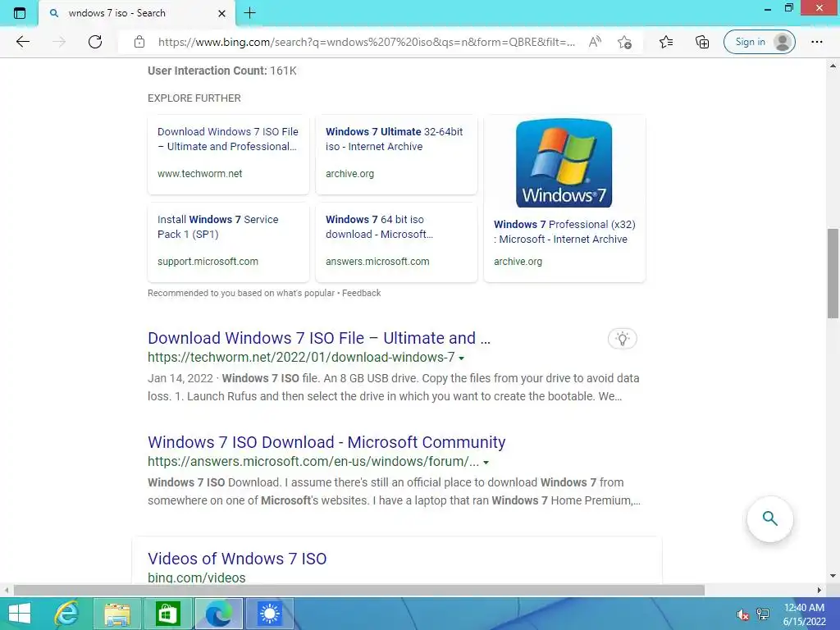Click the Sign in button

[759, 42]
